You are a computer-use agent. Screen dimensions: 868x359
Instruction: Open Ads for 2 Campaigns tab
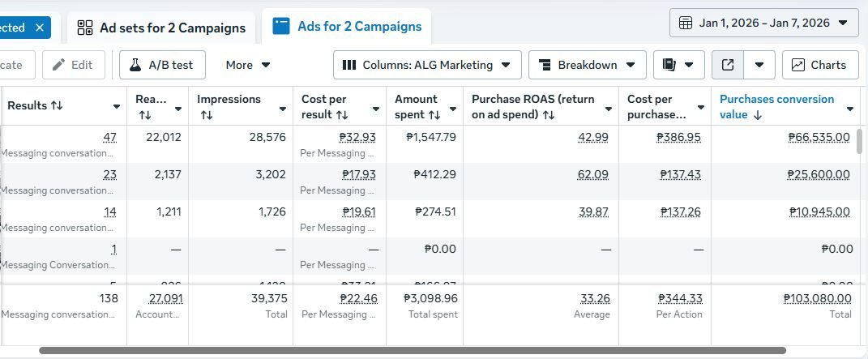click(348, 27)
